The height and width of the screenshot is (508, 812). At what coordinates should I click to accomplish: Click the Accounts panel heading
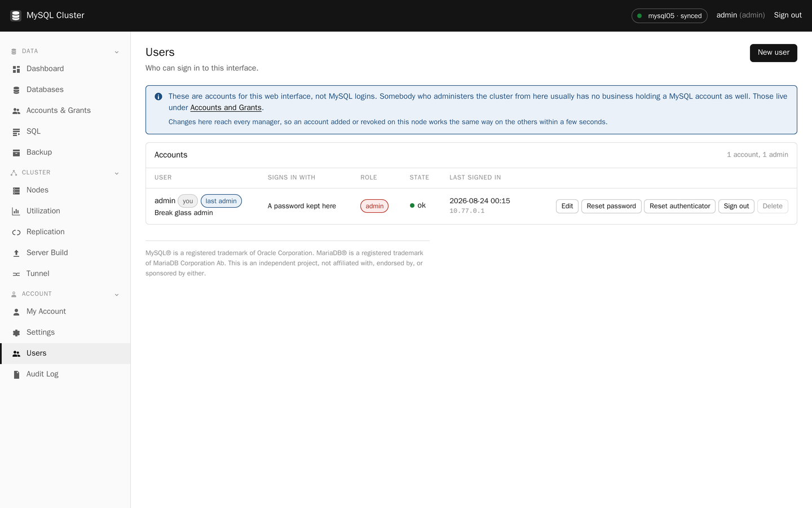click(171, 155)
